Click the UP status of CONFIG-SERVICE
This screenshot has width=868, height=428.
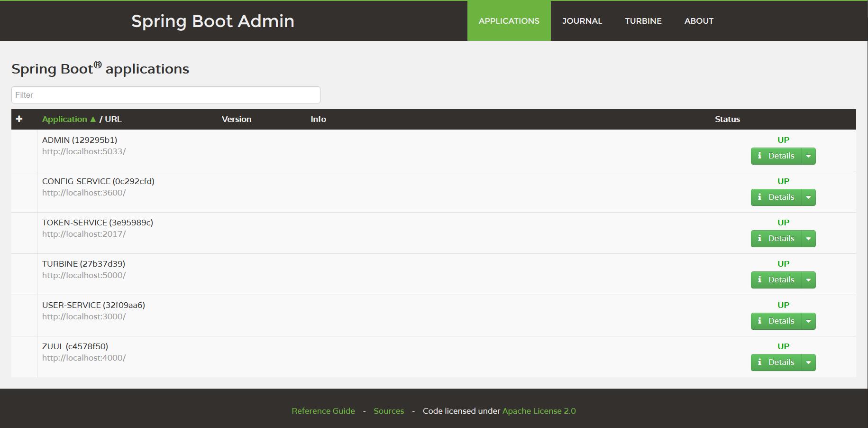(783, 181)
